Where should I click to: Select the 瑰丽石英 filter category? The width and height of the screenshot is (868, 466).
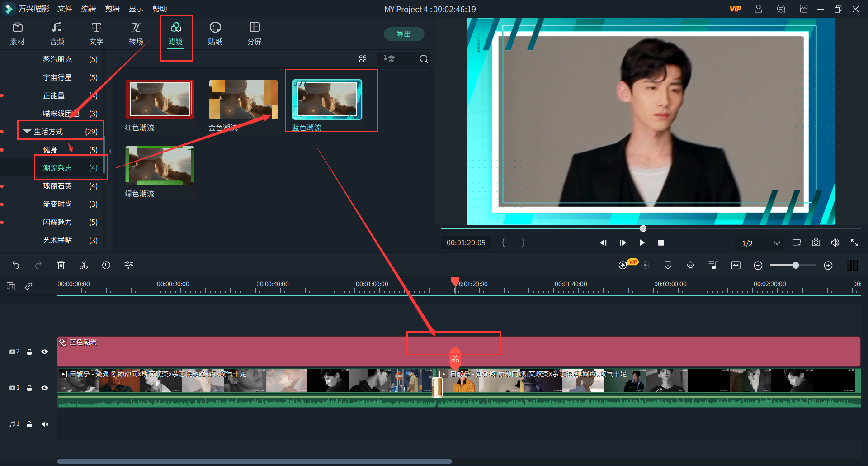57,186
